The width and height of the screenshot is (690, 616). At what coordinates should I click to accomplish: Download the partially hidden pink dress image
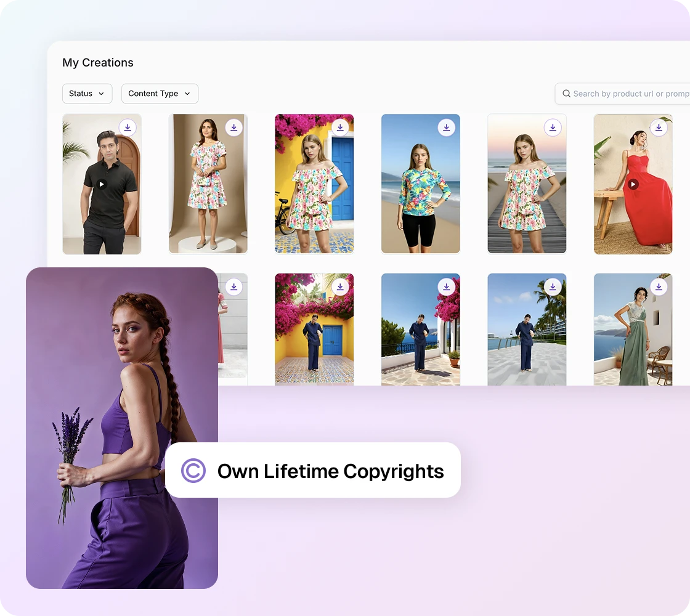coord(234,287)
